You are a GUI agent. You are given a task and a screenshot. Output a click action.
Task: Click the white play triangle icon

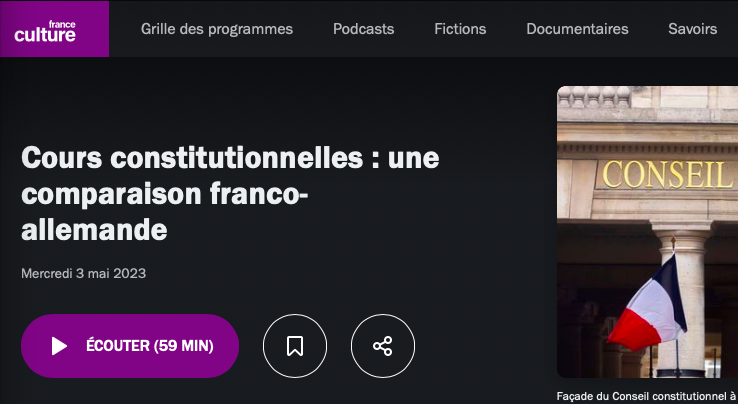[x=59, y=346]
